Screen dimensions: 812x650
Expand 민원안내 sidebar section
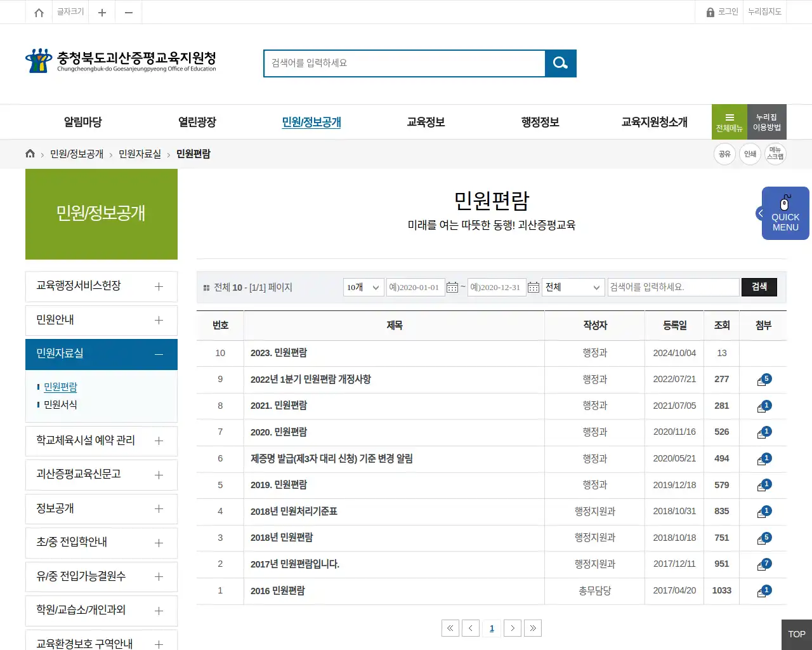101,320
